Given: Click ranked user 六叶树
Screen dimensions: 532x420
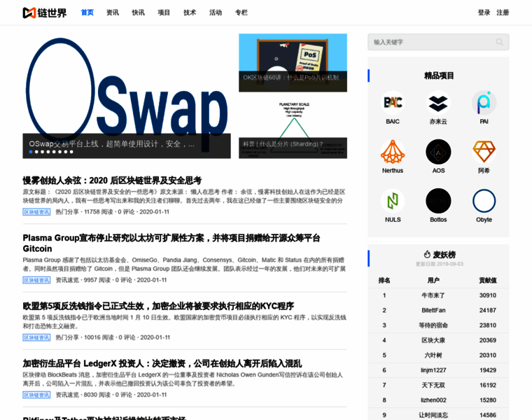Looking at the screenshot, I should [x=433, y=355].
